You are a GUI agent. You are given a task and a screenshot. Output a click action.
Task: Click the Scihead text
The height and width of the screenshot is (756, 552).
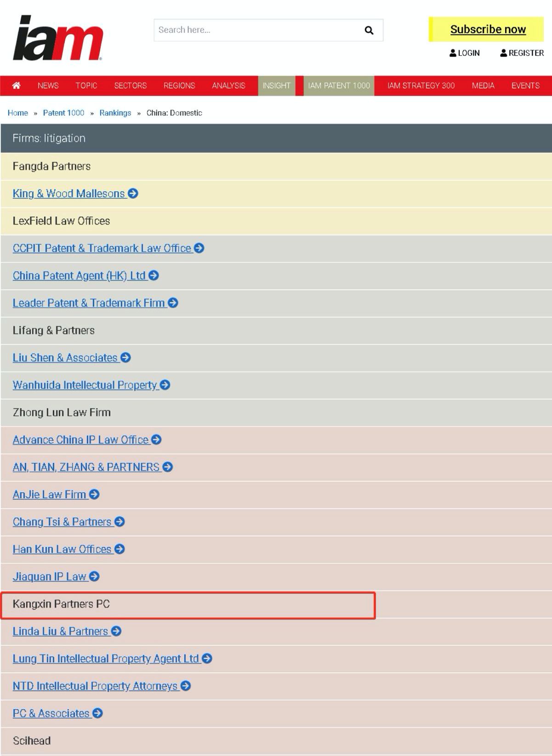(32, 740)
